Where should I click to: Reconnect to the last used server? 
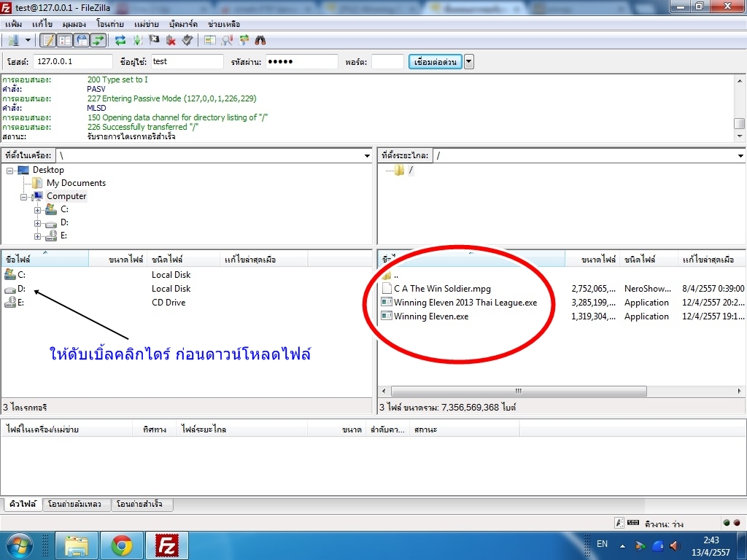pos(187,41)
